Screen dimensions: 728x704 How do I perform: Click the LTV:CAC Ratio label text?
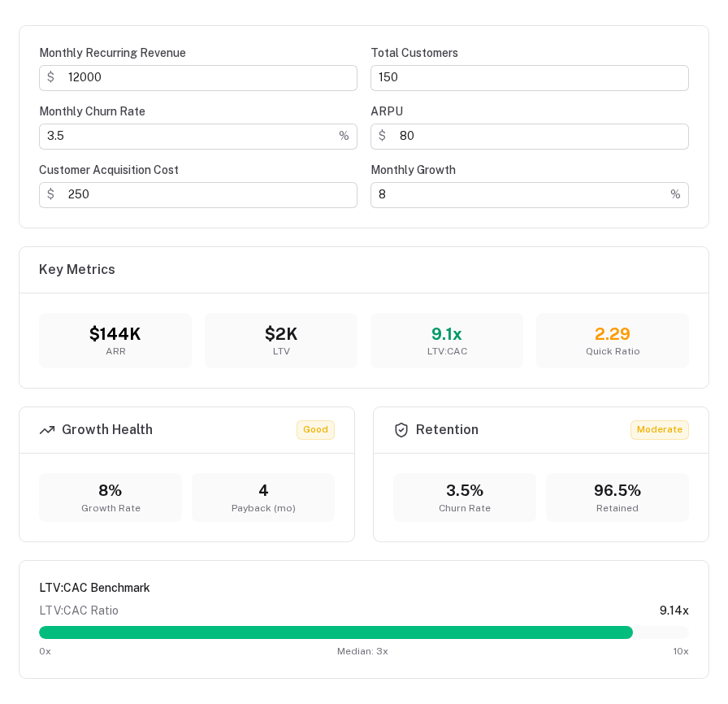coord(79,611)
